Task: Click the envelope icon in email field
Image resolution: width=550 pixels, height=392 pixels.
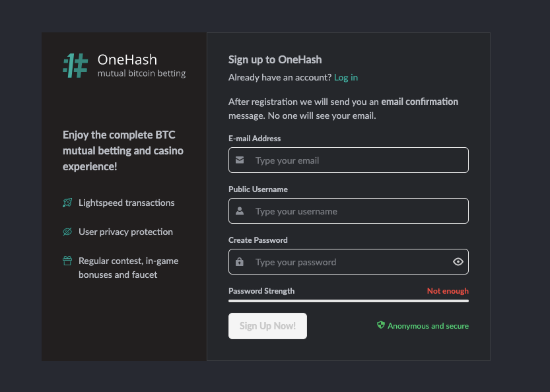Action: 240,160
